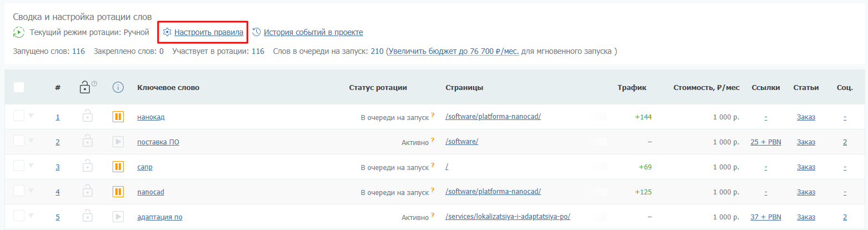Click the Трафик column header
The width and height of the screenshot is (868, 230).
click(632, 87)
